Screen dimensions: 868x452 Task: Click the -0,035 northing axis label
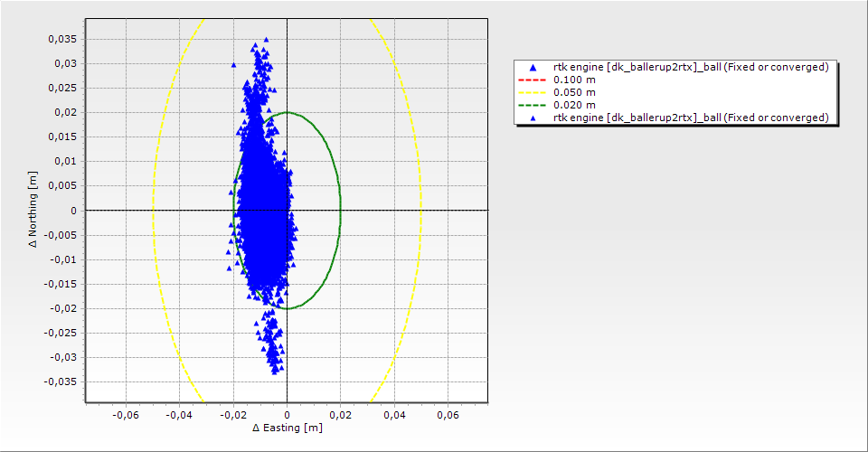(x=61, y=381)
